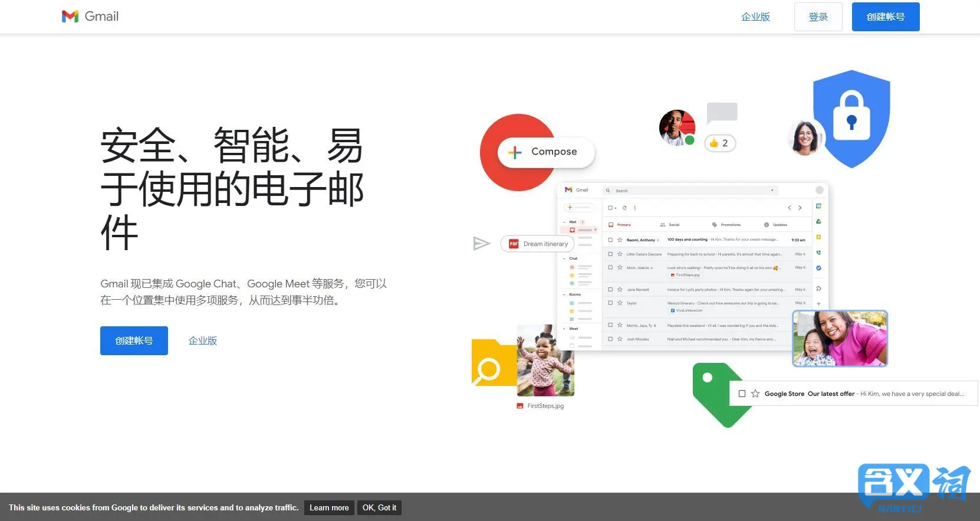Click the yellow folder search icon
This screenshot has height=521, width=980.
[x=493, y=363]
